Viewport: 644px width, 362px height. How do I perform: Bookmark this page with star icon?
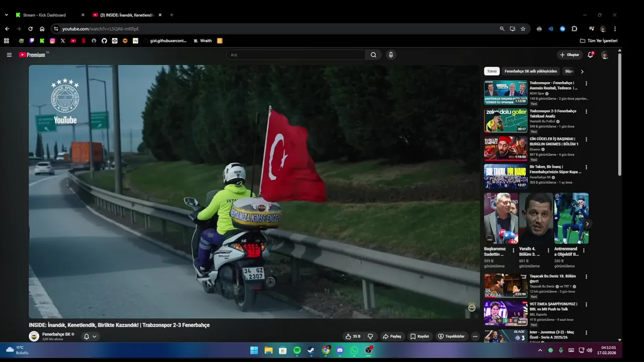(x=523, y=29)
